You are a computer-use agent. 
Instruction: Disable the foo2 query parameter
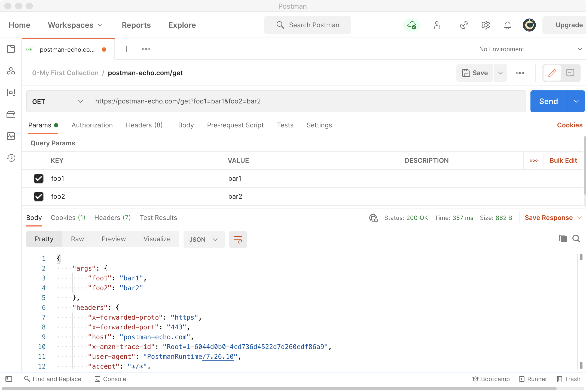[39, 197]
